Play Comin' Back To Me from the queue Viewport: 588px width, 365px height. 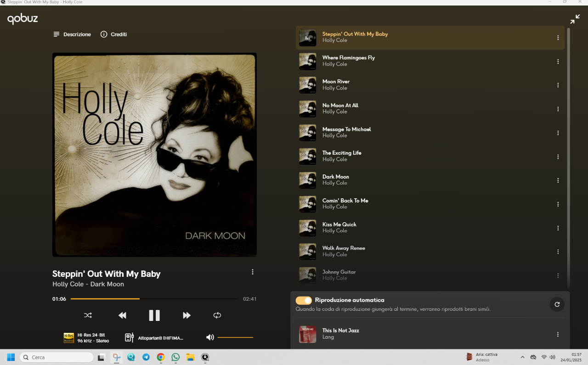(x=430, y=204)
